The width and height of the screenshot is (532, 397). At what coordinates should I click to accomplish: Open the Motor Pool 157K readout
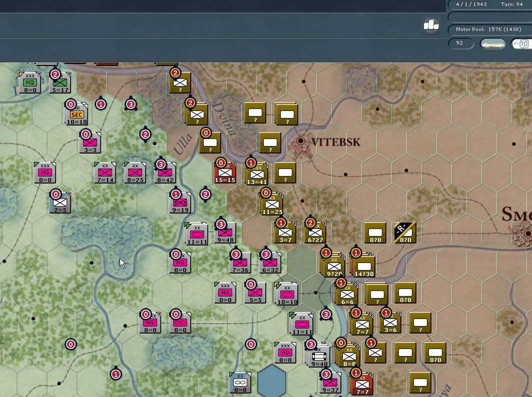coord(488,29)
